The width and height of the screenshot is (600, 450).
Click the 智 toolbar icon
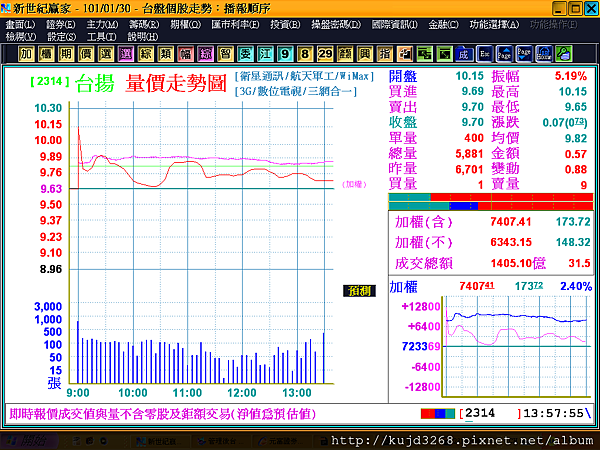(225, 54)
